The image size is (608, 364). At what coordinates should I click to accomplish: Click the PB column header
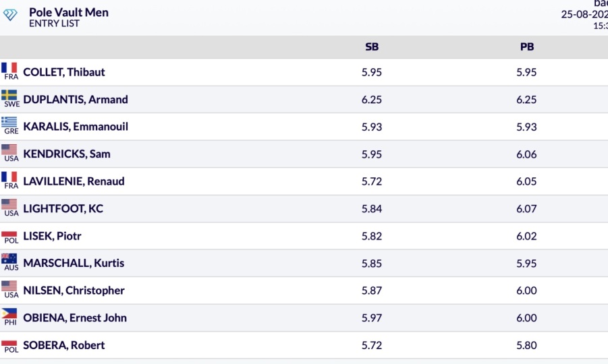(x=527, y=47)
